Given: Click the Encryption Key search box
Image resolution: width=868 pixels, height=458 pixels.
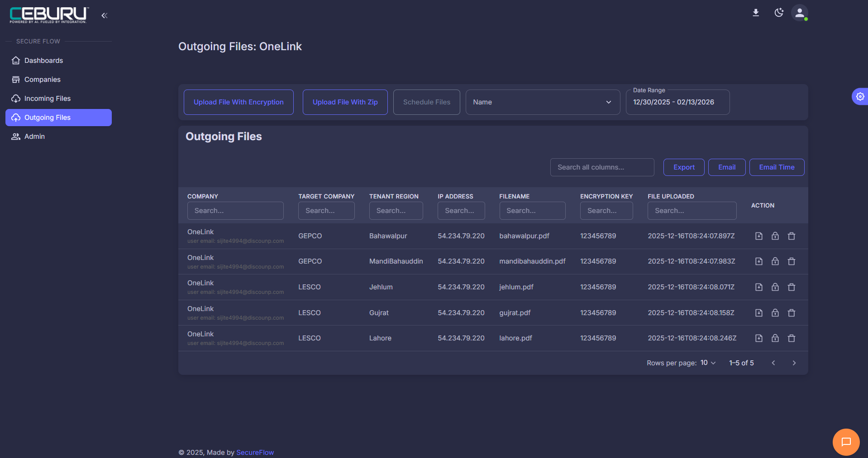Looking at the screenshot, I should click(606, 211).
